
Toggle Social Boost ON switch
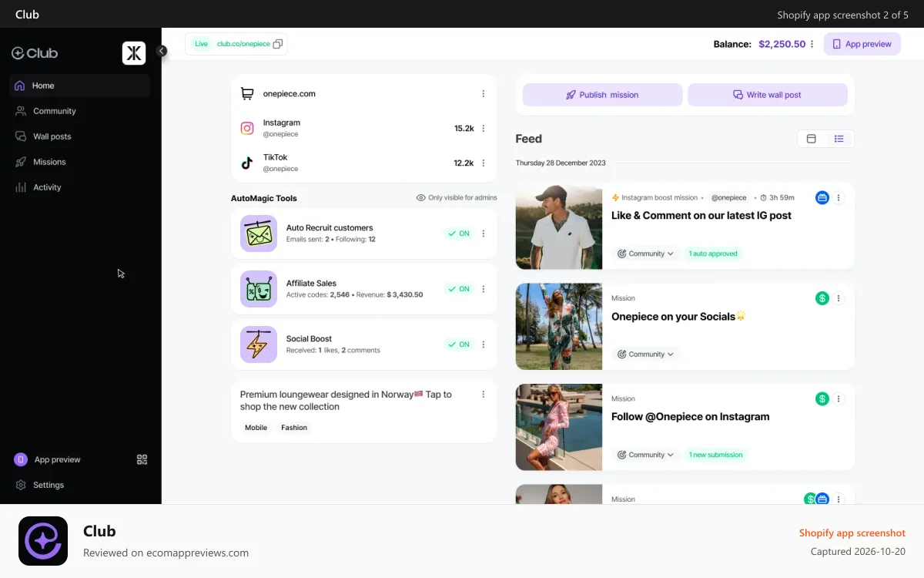pos(458,344)
